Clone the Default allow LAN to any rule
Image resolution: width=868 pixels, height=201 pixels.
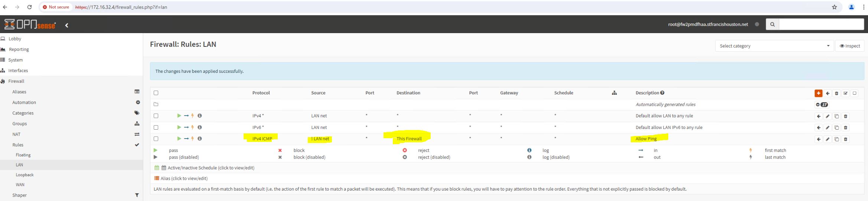pos(836,116)
